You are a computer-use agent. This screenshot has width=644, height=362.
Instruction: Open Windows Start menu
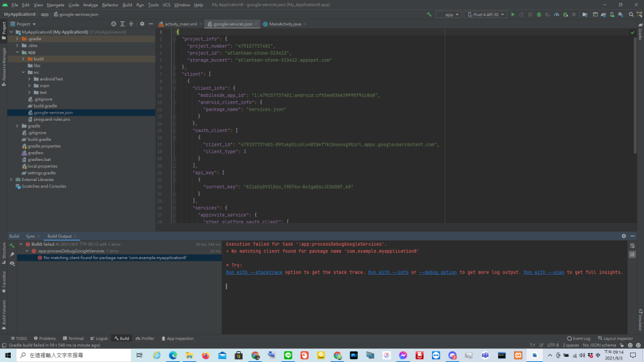tap(8, 355)
